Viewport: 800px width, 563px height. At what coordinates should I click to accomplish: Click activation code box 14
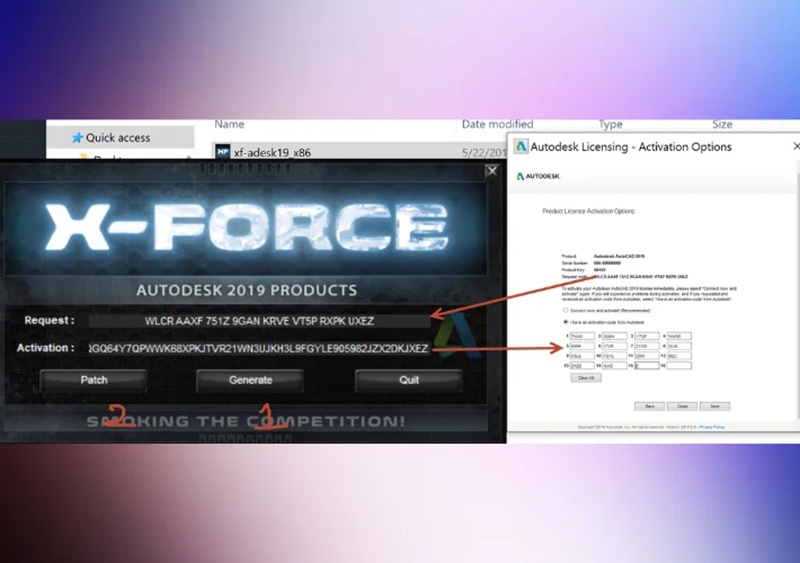[x=615, y=365]
